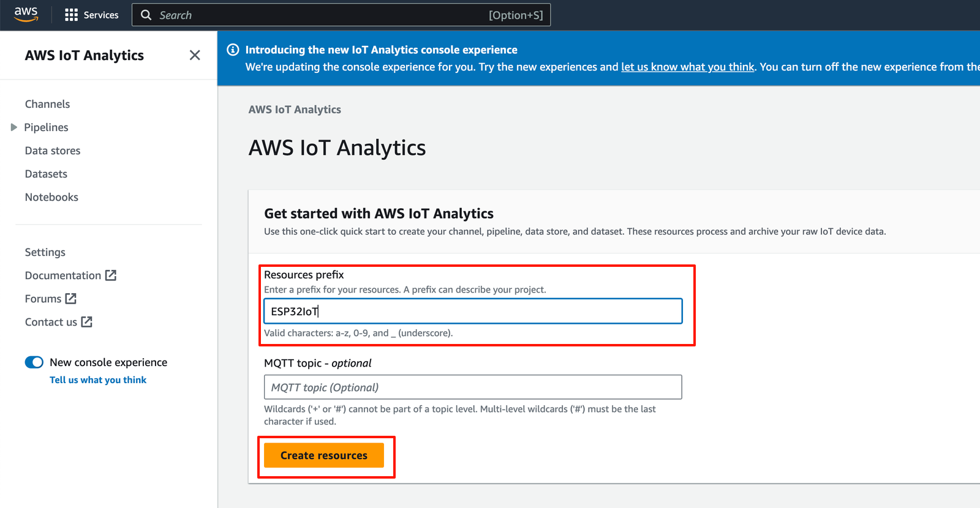Go to Data stores page

coord(53,151)
